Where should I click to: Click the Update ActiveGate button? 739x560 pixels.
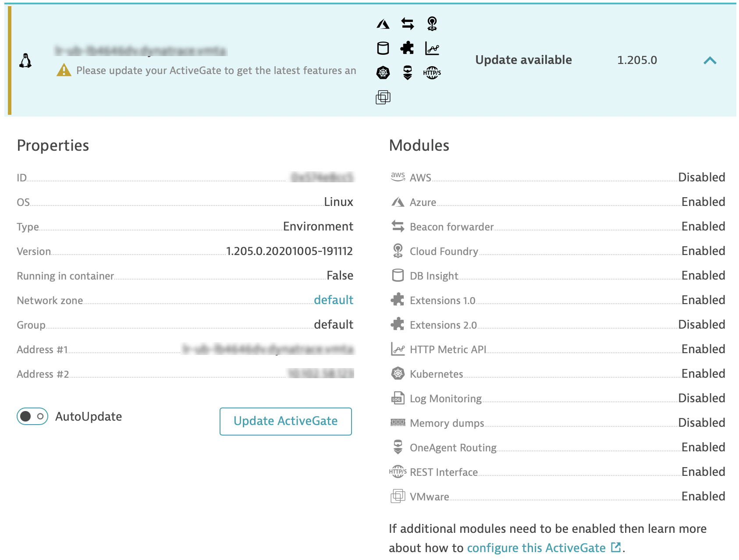tap(286, 422)
